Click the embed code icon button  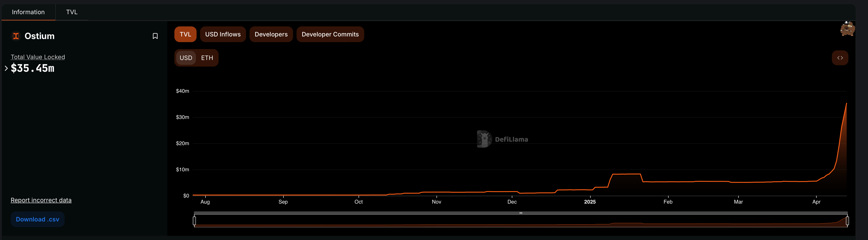(x=840, y=58)
